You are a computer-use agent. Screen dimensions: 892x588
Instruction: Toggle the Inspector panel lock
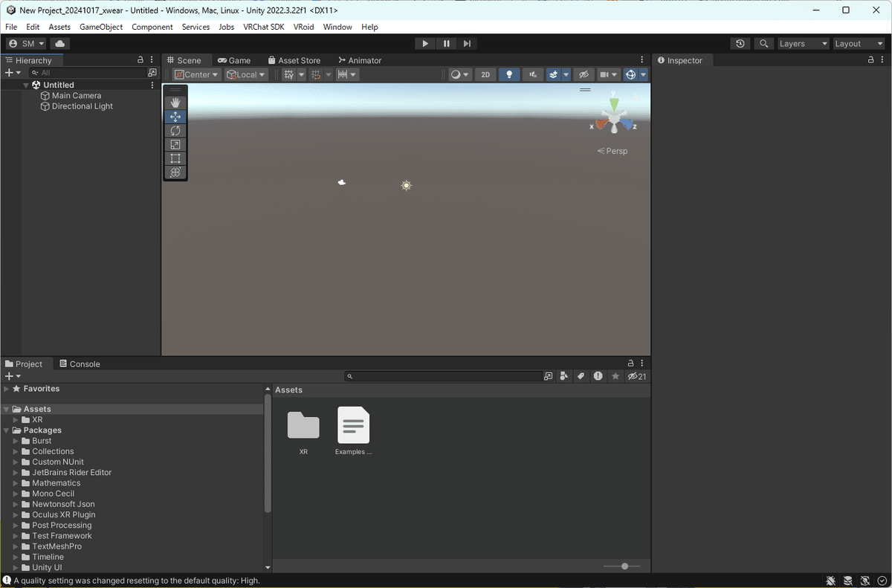[870, 60]
